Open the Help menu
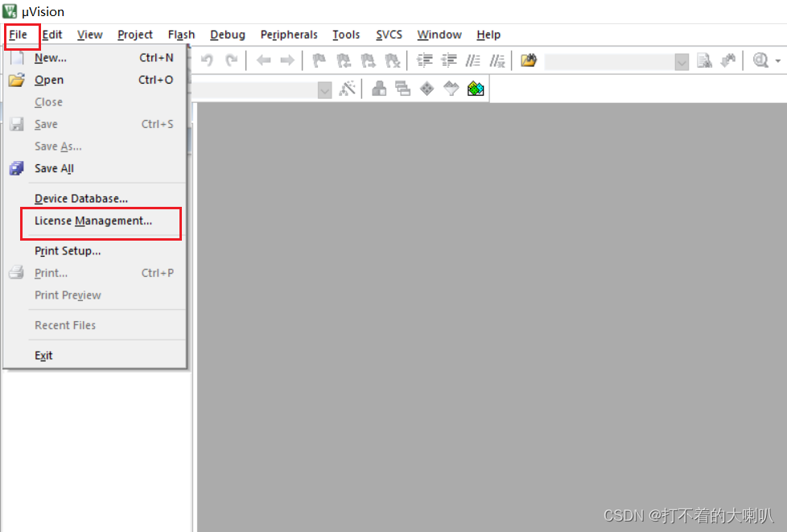787x532 pixels. [x=488, y=35]
